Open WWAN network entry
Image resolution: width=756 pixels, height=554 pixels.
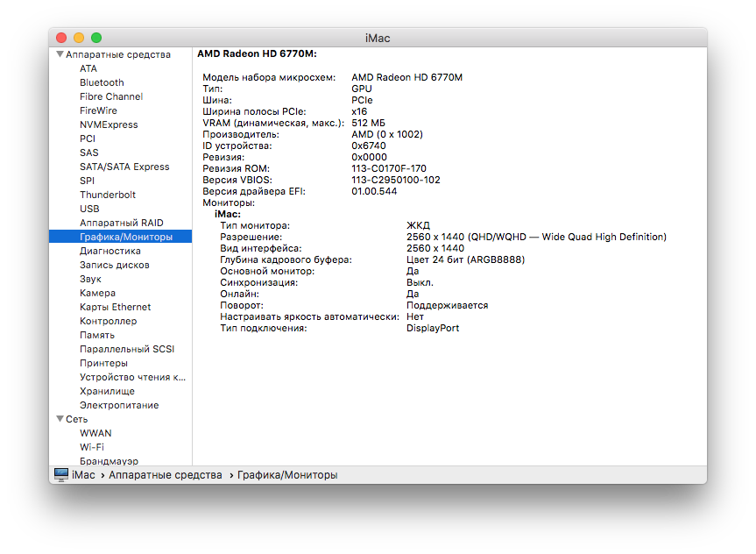coord(95,433)
